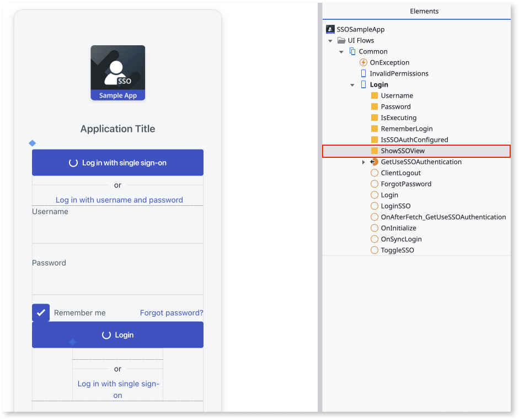
Task: Select the ToggleSSO action in tree
Action: pos(397,250)
